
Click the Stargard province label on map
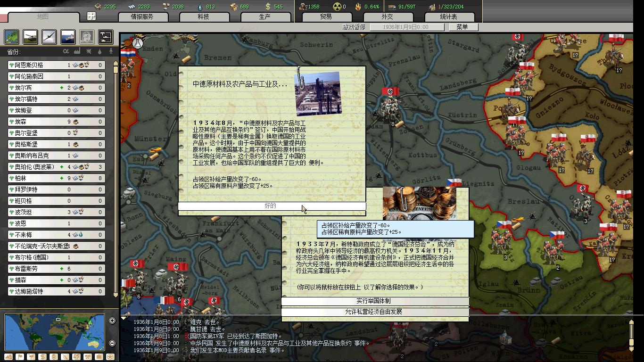pos(463,47)
